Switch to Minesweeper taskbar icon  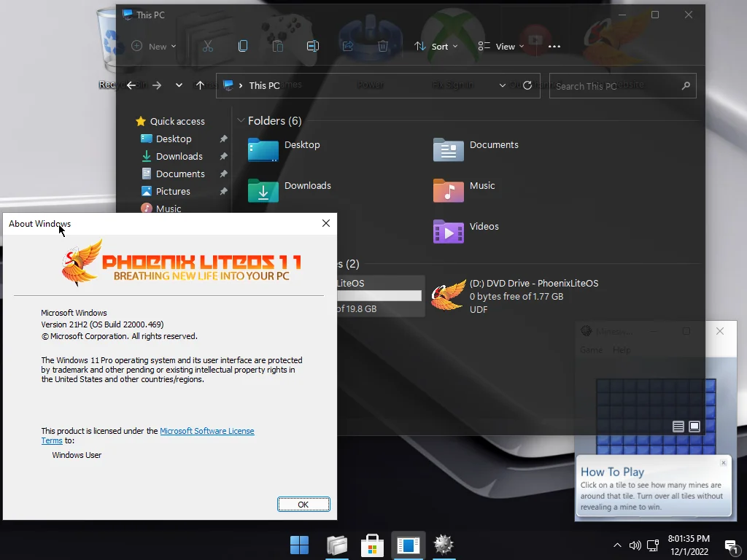point(444,545)
